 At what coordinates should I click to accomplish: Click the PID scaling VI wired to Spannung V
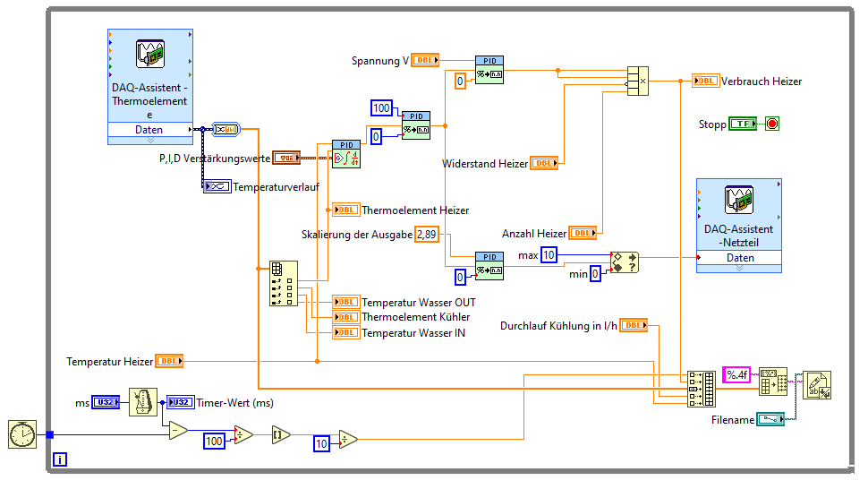(489, 70)
